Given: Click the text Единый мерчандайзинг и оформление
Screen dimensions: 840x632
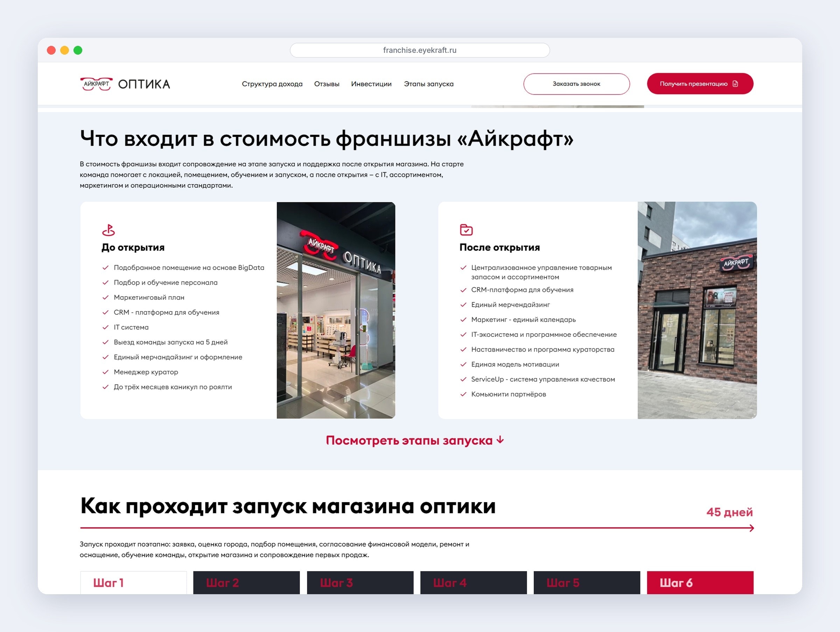Looking at the screenshot, I should click(x=178, y=357).
